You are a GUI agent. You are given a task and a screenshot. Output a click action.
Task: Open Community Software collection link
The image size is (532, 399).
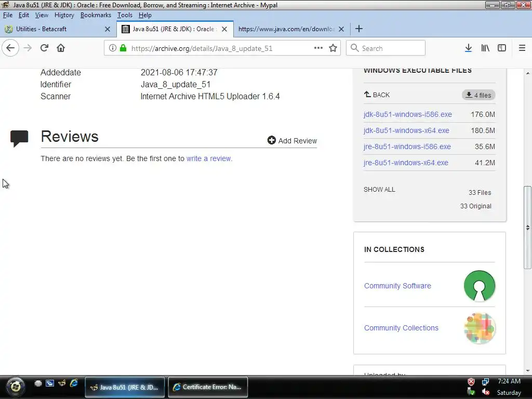pos(397,286)
